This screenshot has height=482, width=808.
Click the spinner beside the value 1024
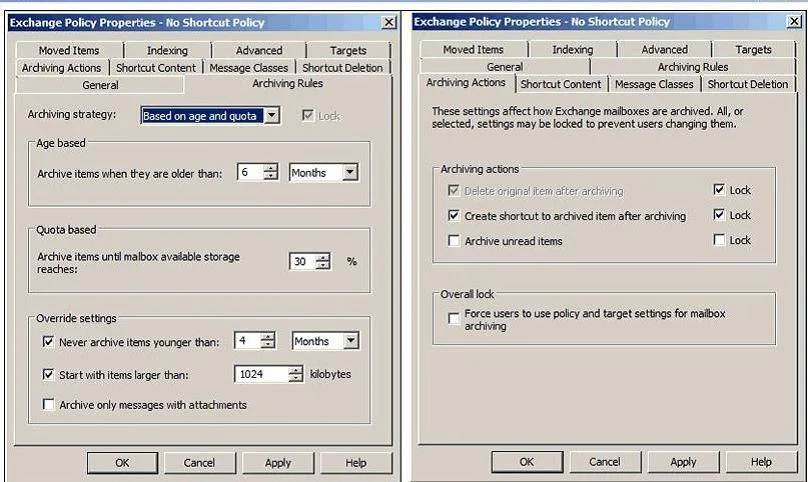click(x=295, y=374)
